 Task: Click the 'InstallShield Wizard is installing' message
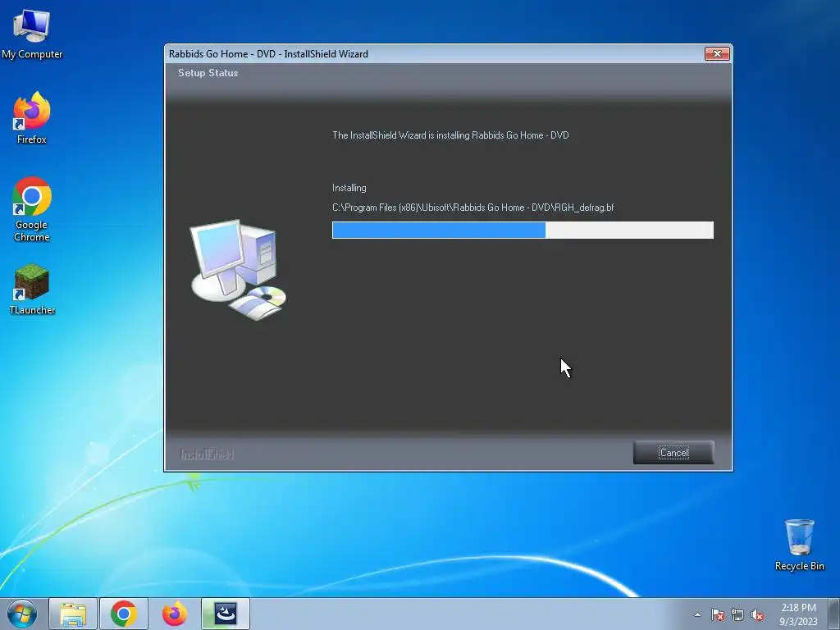[x=450, y=135]
